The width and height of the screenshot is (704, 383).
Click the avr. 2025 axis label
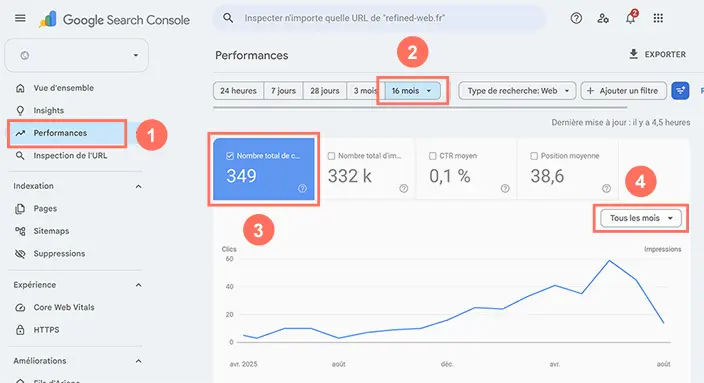click(x=243, y=364)
